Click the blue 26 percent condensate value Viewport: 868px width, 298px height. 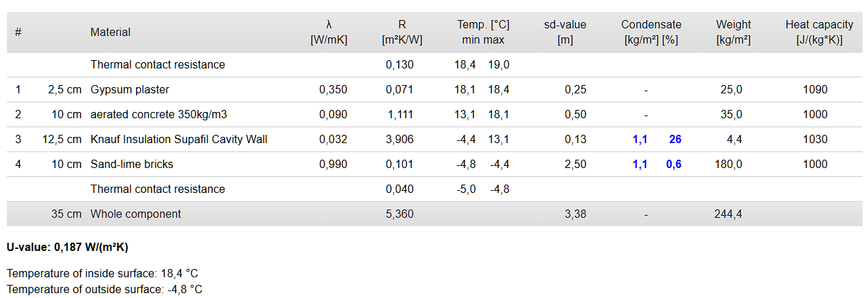(675, 139)
